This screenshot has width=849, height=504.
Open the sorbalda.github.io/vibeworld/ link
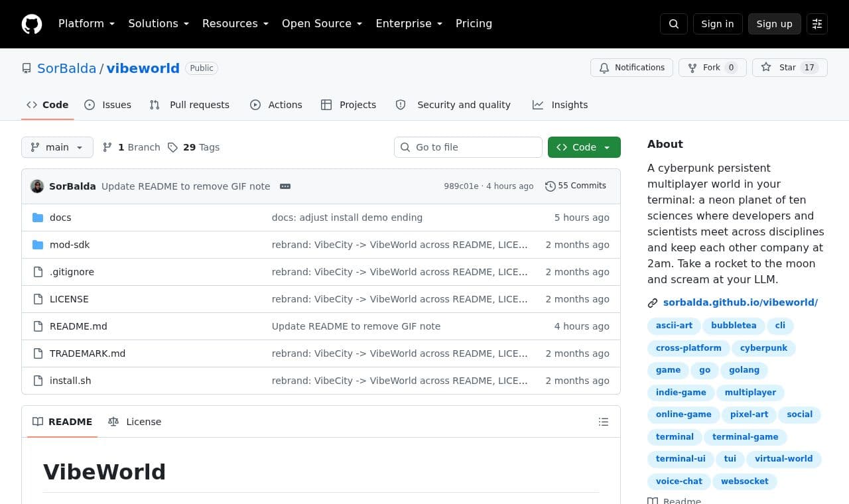click(740, 302)
